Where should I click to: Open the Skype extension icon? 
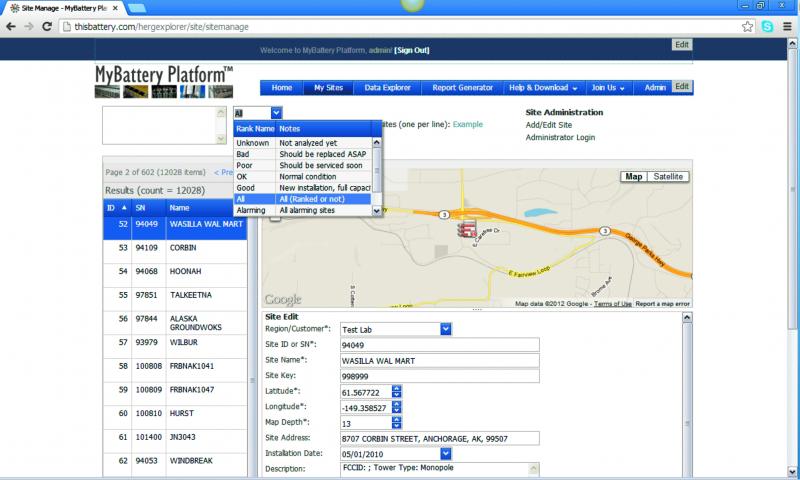coord(767,27)
